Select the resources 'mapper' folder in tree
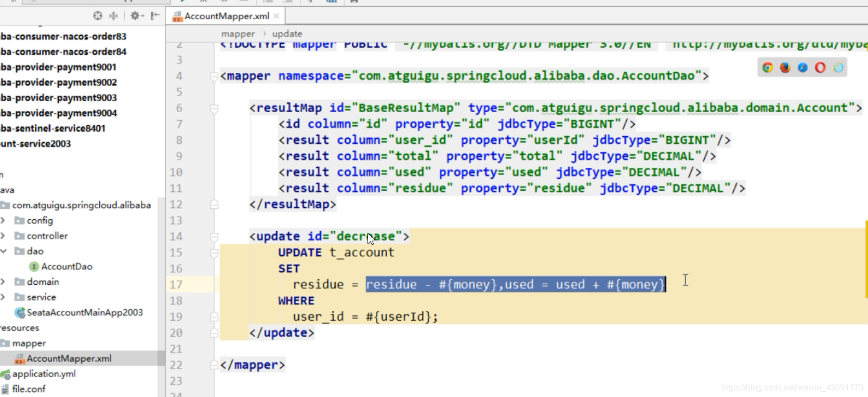 coord(29,343)
